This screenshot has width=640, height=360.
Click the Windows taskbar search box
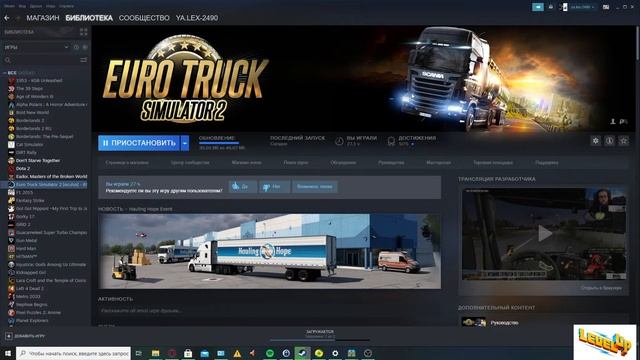pyautogui.click(x=73, y=353)
